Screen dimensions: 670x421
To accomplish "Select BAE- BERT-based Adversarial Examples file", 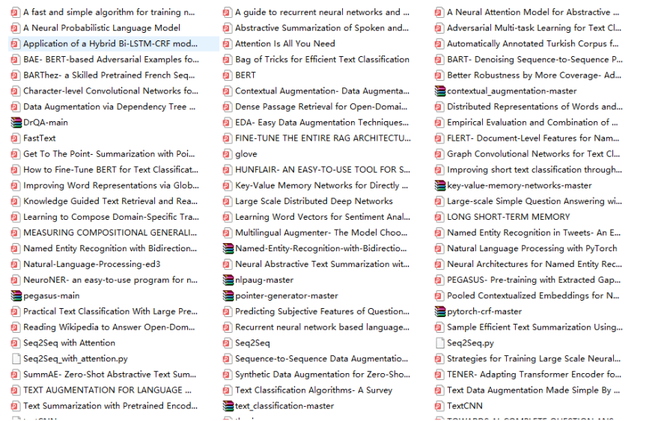I will [x=111, y=59].
